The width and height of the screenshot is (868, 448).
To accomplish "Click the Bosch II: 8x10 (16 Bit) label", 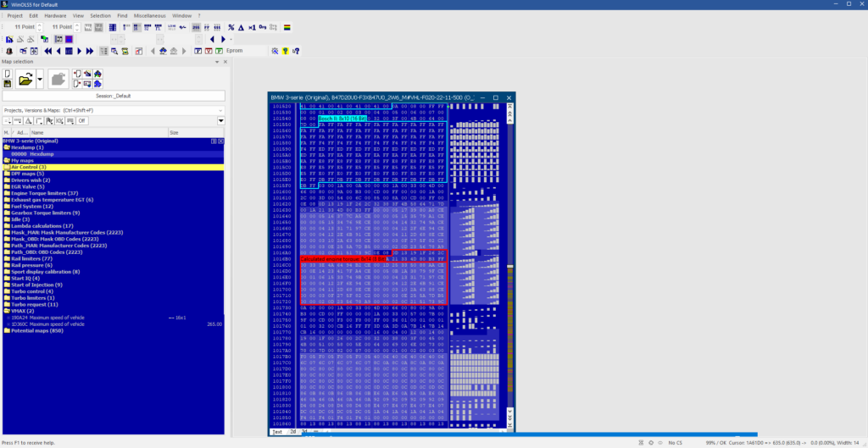I will 342,119.
